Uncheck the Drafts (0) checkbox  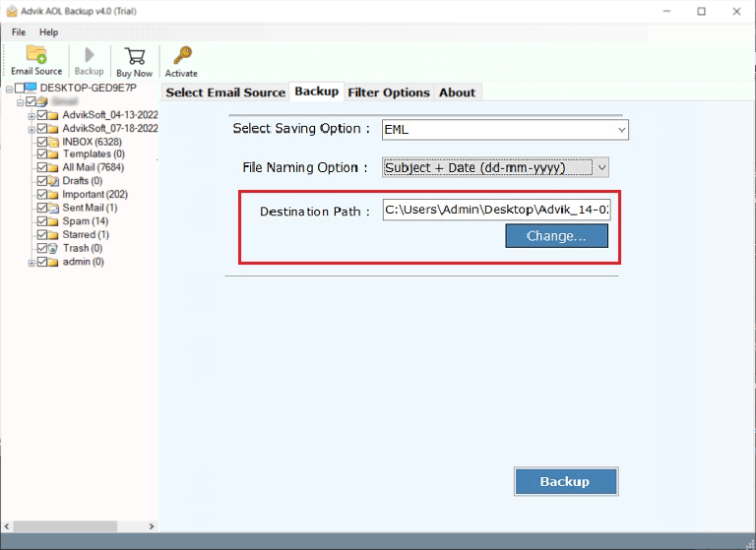point(42,181)
